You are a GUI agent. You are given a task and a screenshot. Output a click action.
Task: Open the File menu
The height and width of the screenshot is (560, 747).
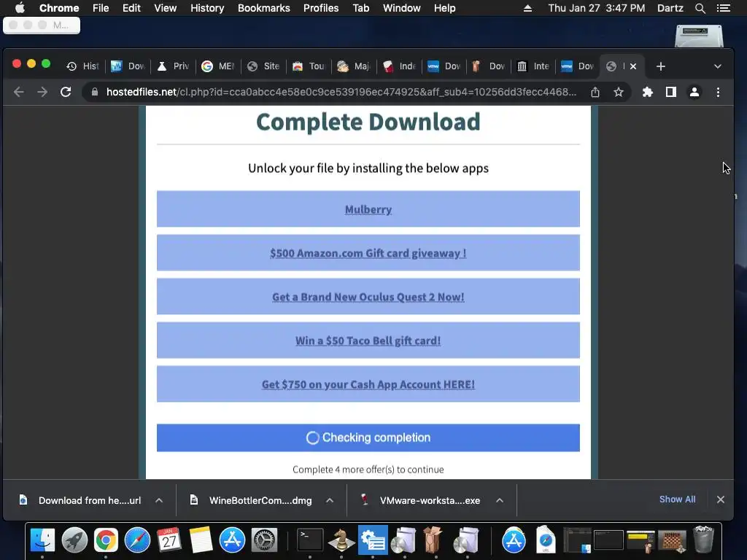[101, 8]
